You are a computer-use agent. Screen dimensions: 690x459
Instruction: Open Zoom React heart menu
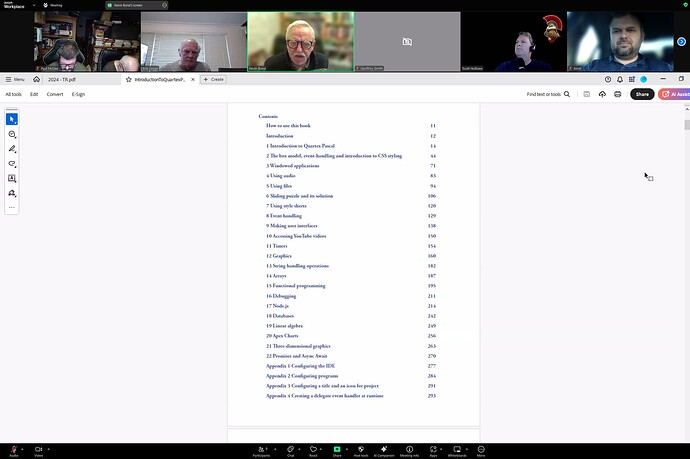click(313, 451)
